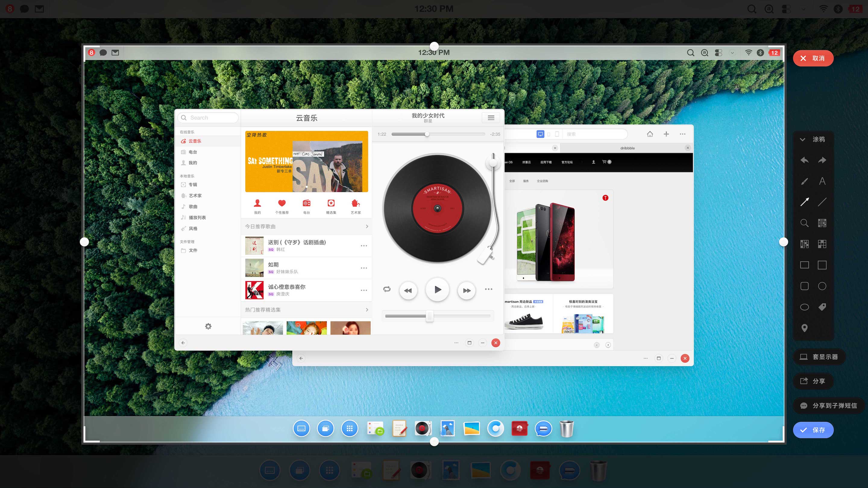Select the coarse-grain mosaic tool
Viewport: 868px width, 488px height.
[822, 244]
